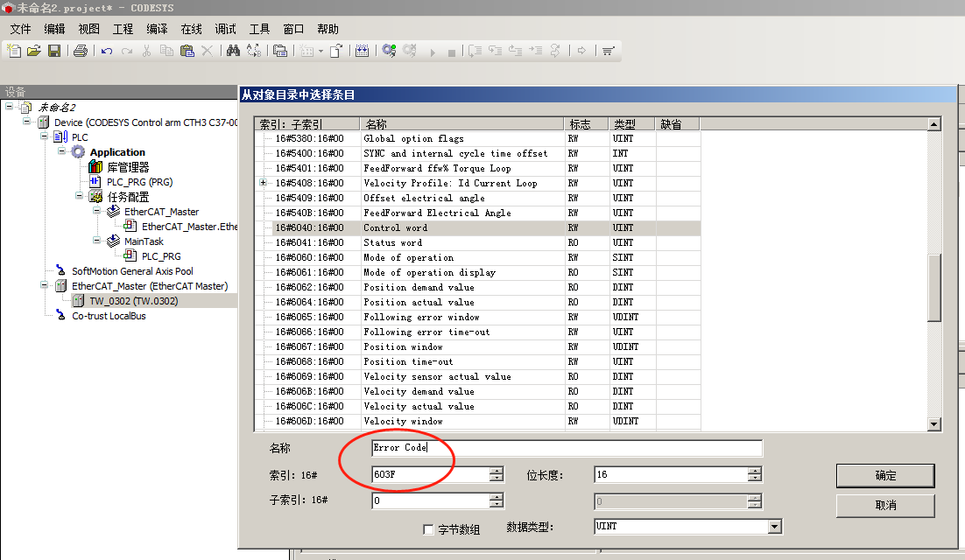The height and width of the screenshot is (560, 965).
Task: Click the Login gear icon
Action: pyautogui.click(x=389, y=51)
